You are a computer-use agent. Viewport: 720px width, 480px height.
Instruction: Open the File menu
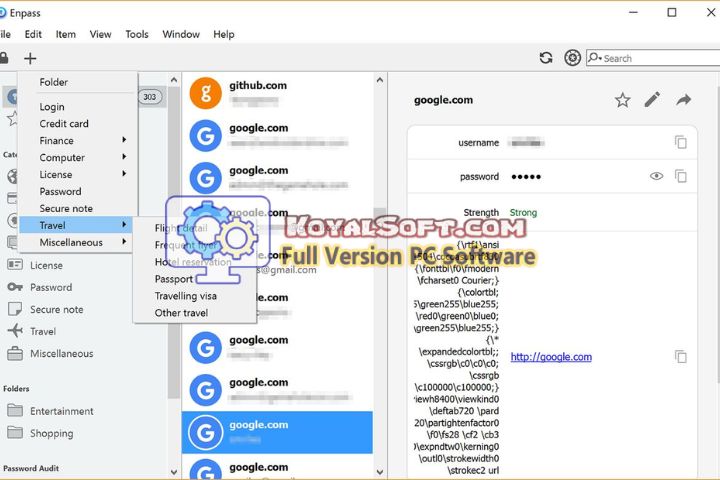click(x=5, y=34)
